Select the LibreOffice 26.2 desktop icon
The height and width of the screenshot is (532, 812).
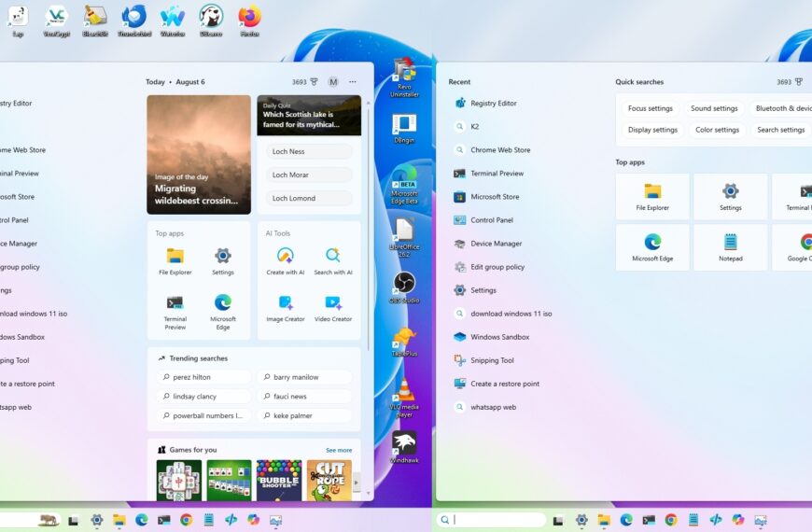tap(404, 238)
